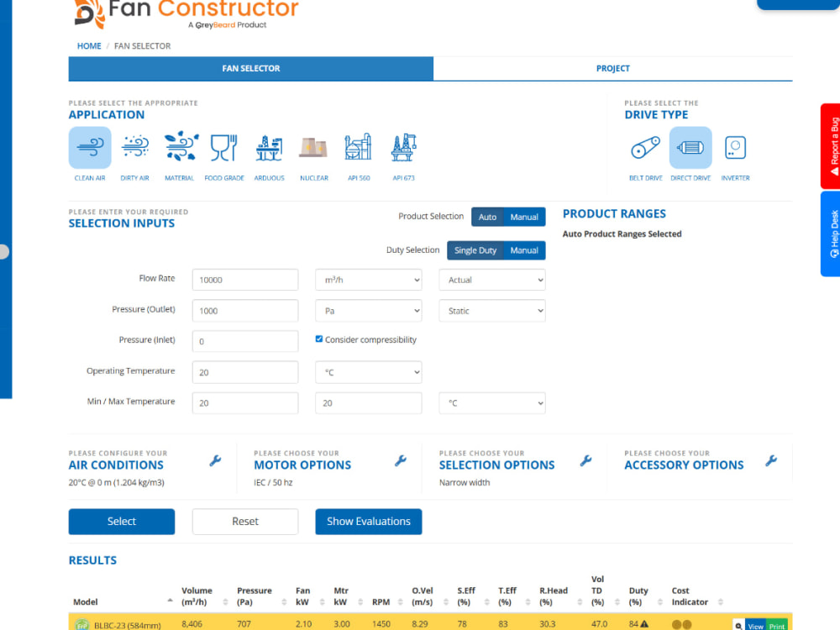The image size is (840, 630).
Task: Switch to the Project tab
Action: tap(613, 69)
